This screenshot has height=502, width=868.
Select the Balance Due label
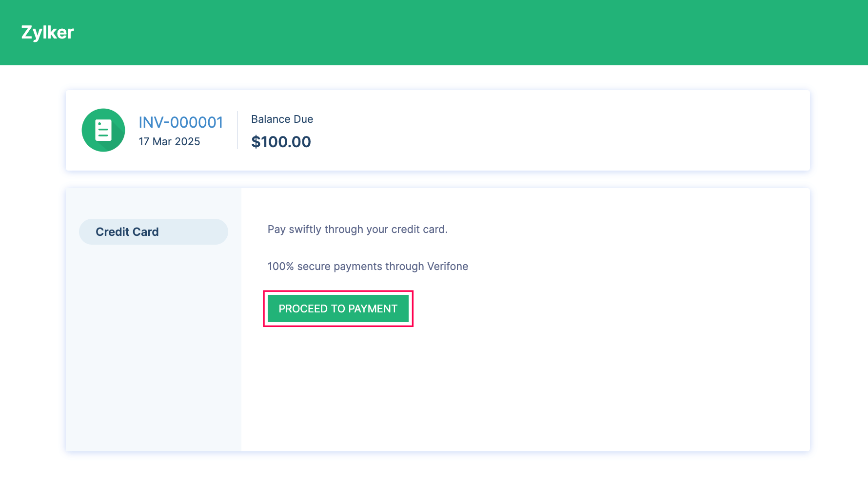click(282, 119)
